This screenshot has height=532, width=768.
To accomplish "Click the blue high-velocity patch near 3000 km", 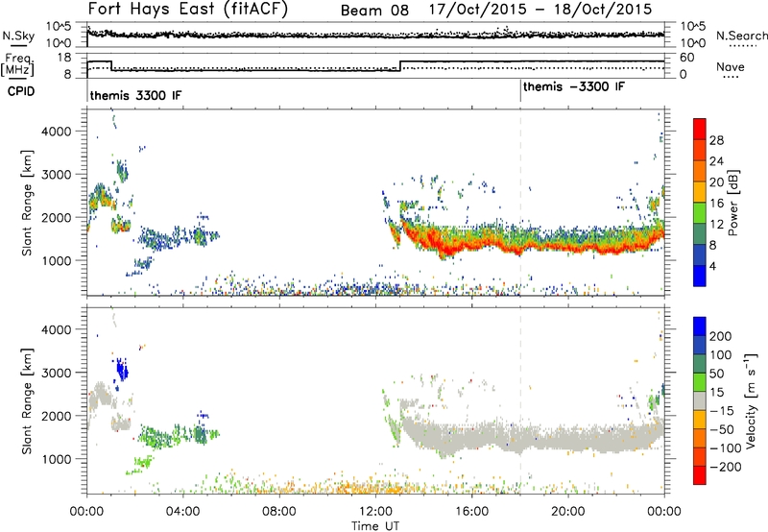I will point(122,370).
